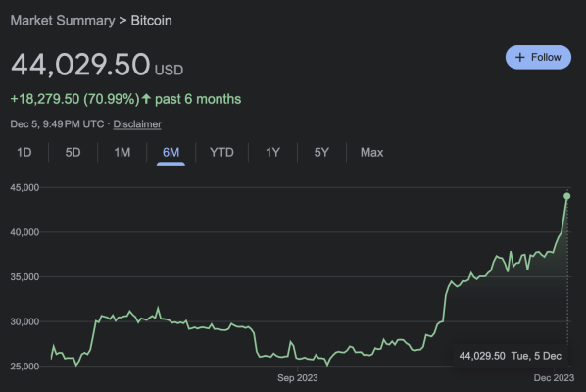Show the 1M price chart
The height and width of the screenshot is (392, 586).
pos(122,153)
